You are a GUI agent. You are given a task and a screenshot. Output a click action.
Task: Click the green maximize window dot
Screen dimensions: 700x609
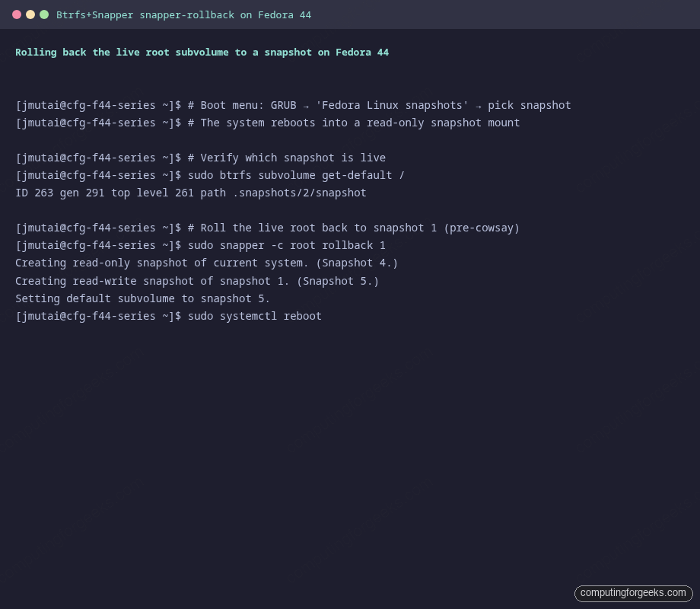tap(44, 14)
